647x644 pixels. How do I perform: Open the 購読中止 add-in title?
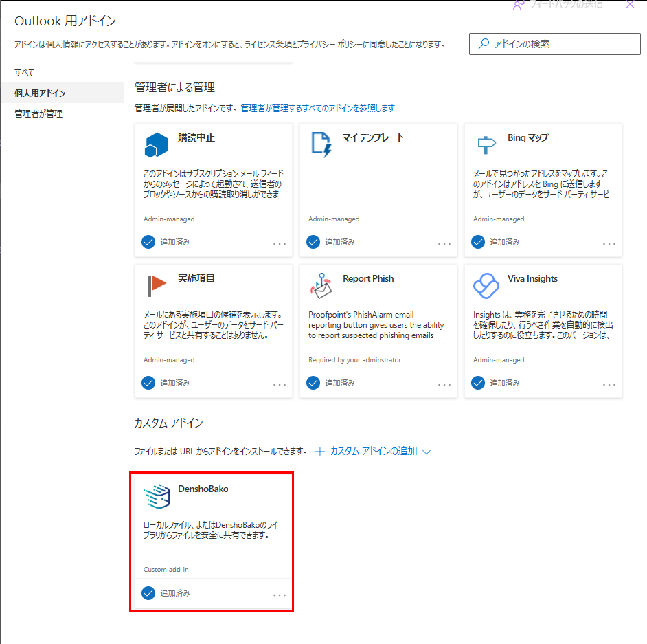click(196, 137)
